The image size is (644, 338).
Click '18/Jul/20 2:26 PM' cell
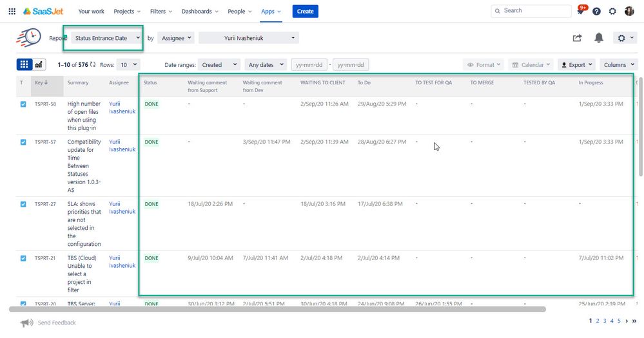[x=210, y=204]
